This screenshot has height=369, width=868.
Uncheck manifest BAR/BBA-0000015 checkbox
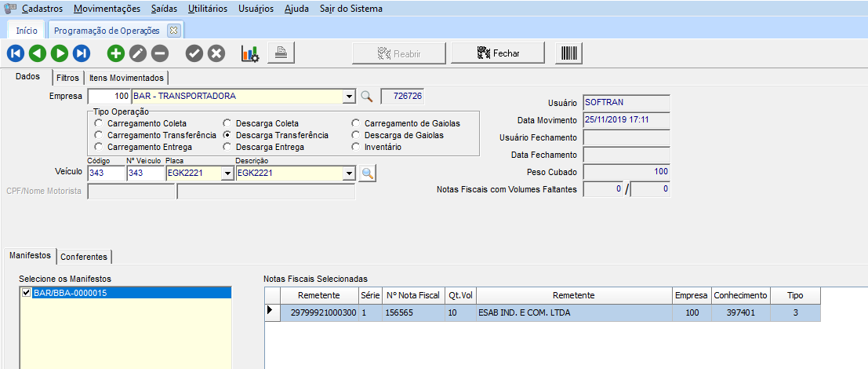pos(25,293)
